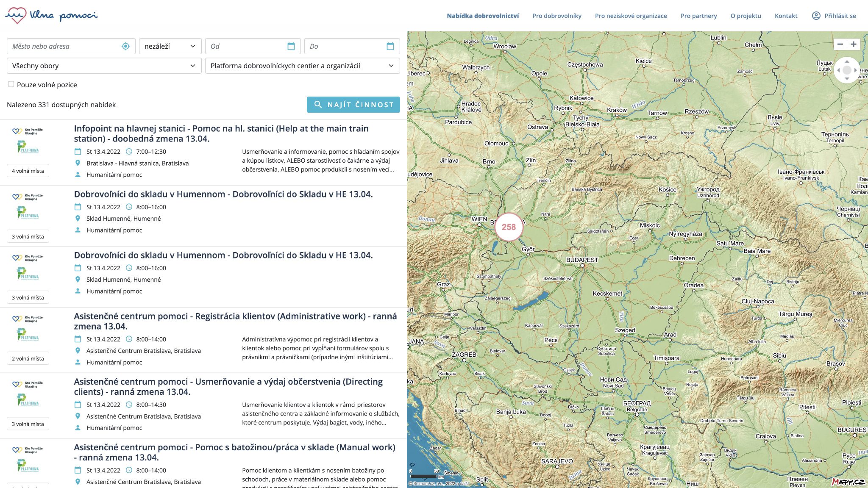Toggle the Pouze volné pozice checkbox

(x=11, y=84)
